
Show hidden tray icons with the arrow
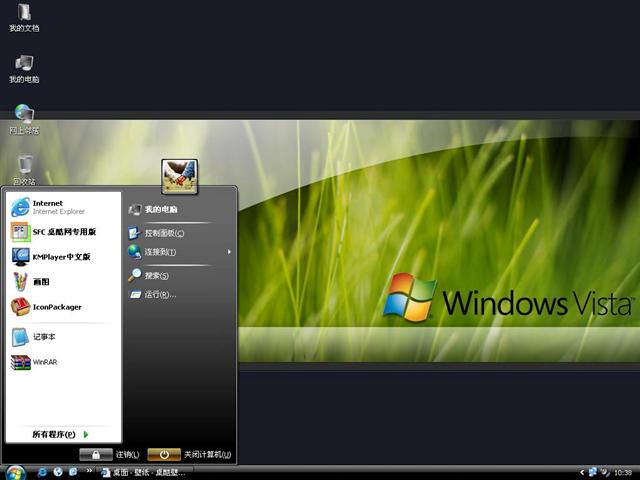[x=582, y=472]
